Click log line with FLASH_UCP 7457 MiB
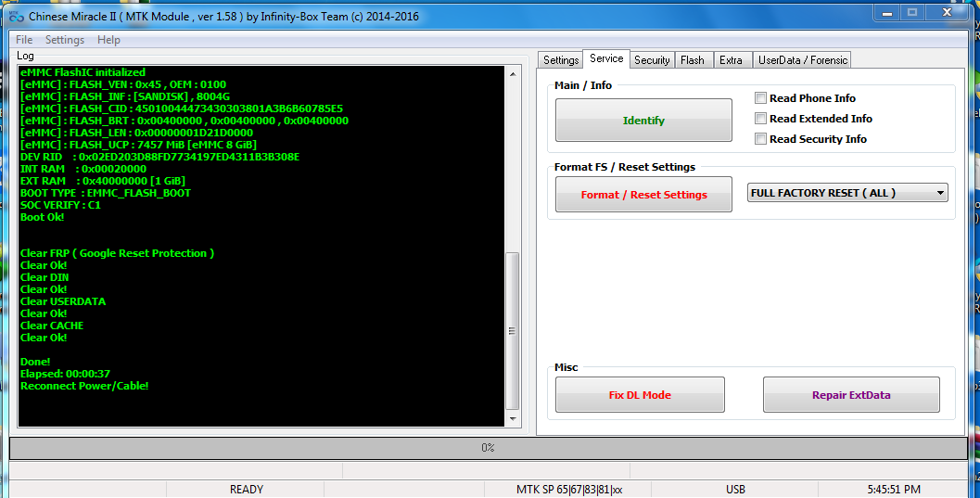 pos(138,145)
